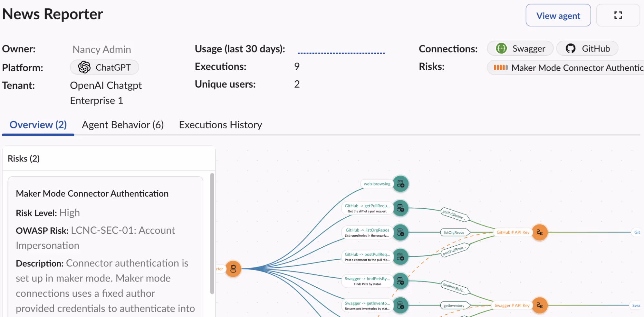Open the Executions History tab
The width and height of the screenshot is (644, 317).
[x=220, y=125]
